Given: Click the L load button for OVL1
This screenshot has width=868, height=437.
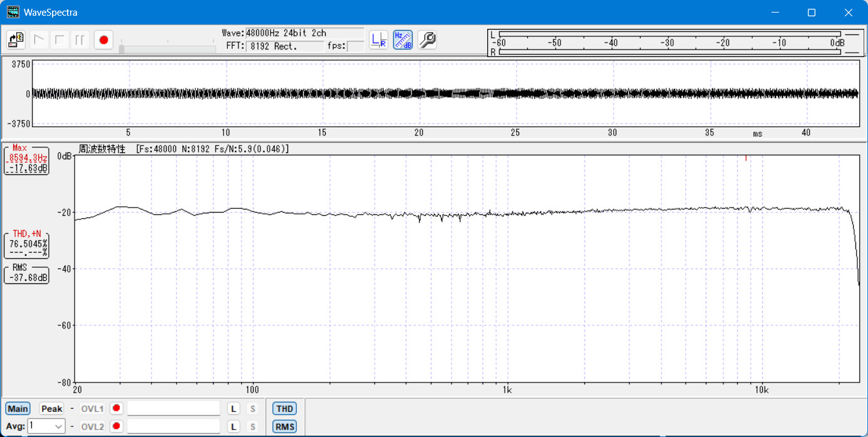Looking at the screenshot, I should click(233, 409).
